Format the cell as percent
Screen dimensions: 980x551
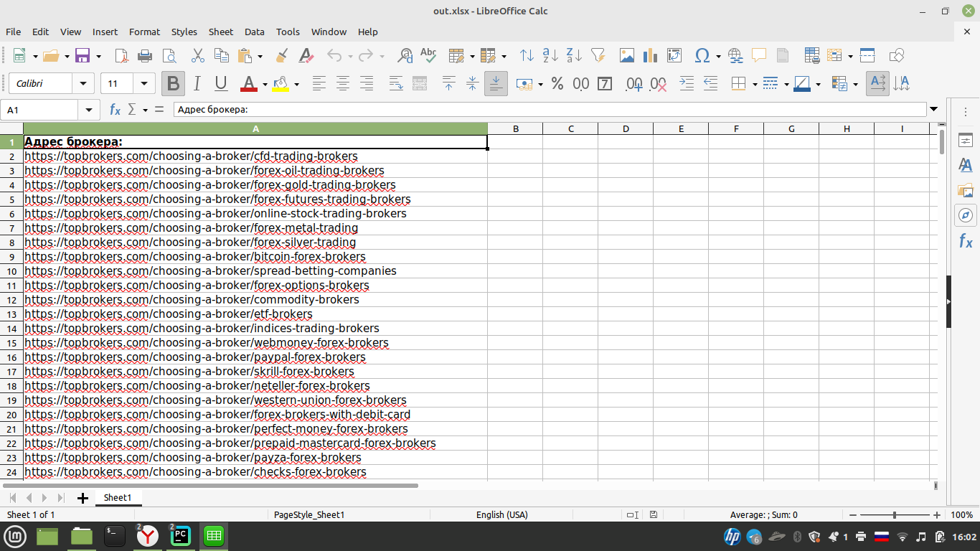coord(557,84)
